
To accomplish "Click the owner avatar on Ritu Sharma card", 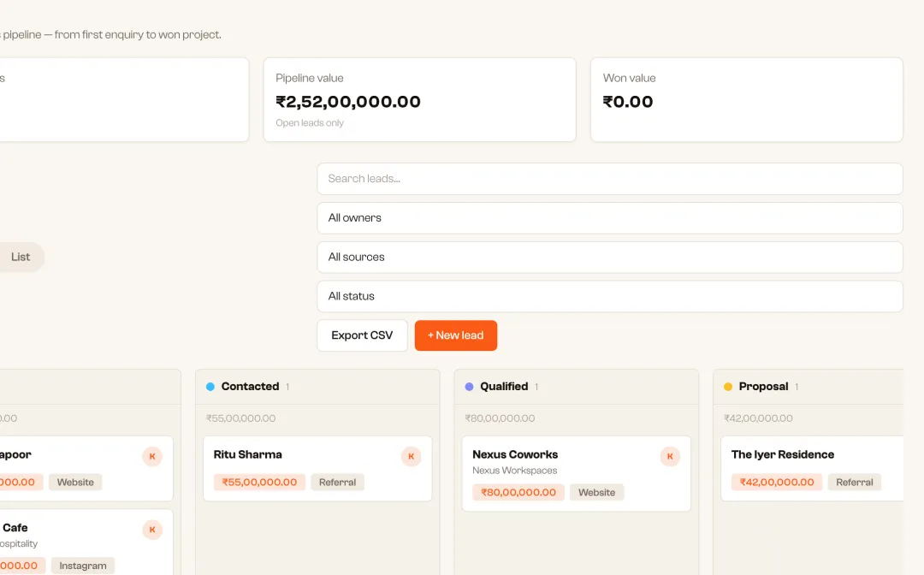I will (x=412, y=456).
